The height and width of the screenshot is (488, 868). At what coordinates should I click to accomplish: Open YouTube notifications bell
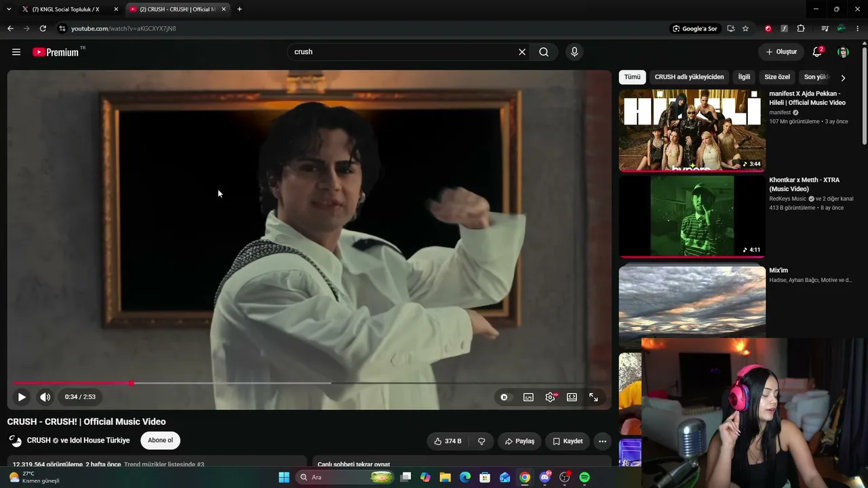(x=817, y=52)
